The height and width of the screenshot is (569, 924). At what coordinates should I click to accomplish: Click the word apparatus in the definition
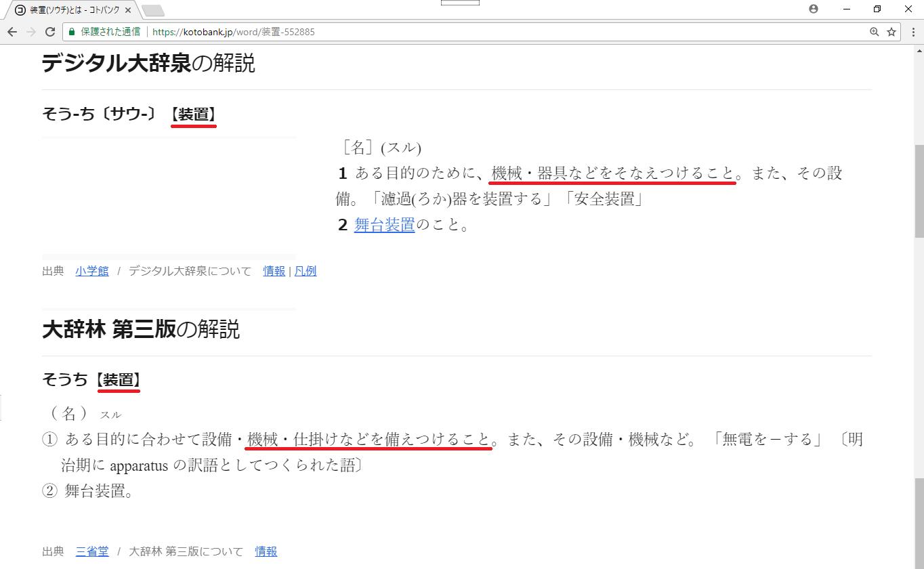[140, 467]
